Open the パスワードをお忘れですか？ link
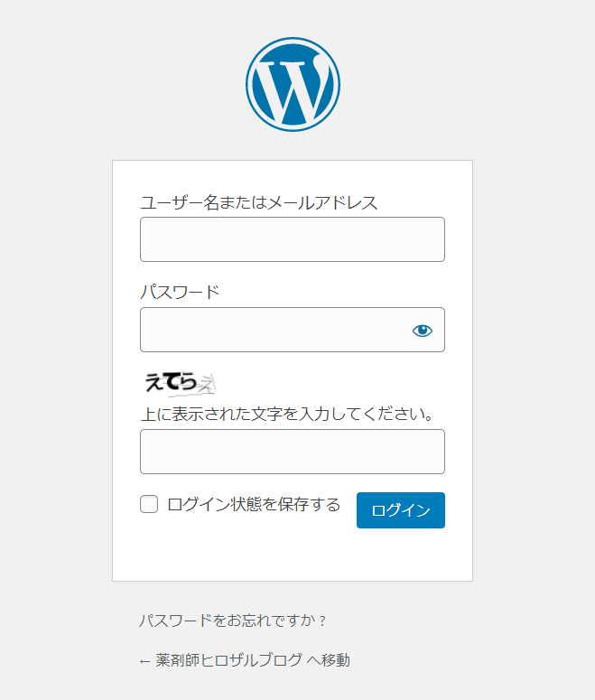This screenshot has height=700, width=595. (x=233, y=621)
